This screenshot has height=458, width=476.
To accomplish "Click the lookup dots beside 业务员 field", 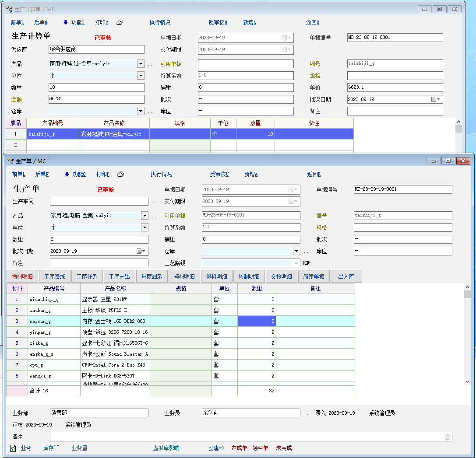I will (x=306, y=413).
